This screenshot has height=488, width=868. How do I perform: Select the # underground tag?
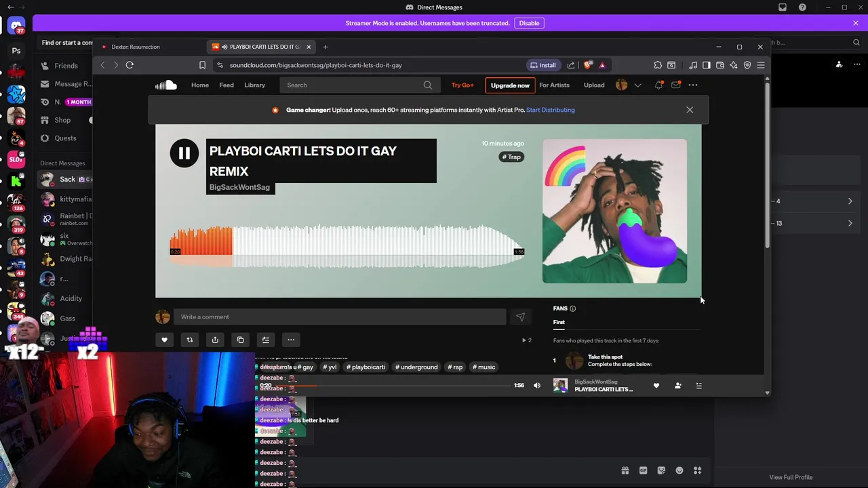(416, 367)
